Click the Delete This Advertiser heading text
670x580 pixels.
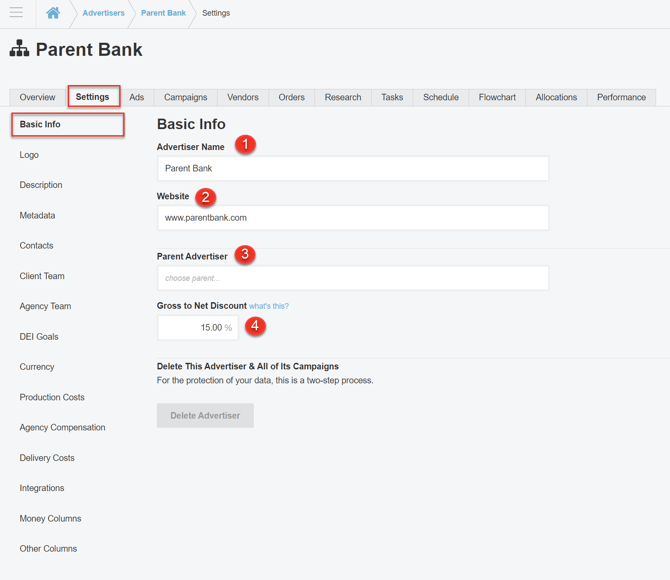pyautogui.click(x=248, y=366)
